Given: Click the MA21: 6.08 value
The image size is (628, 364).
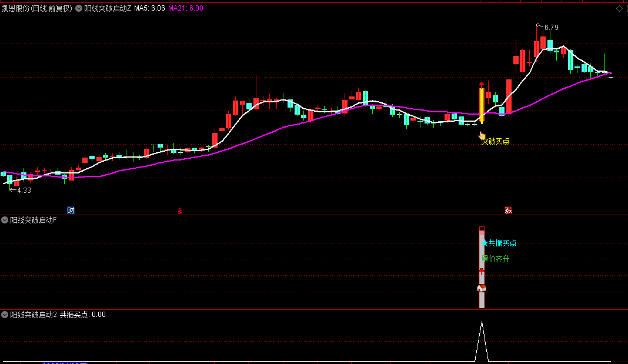Looking at the screenshot, I should click(x=186, y=8).
